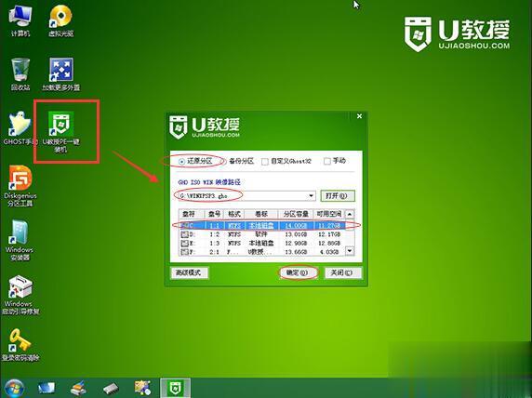Enable the 自定义Ghost32 checkbox
The height and width of the screenshot is (398, 532).
point(265,162)
